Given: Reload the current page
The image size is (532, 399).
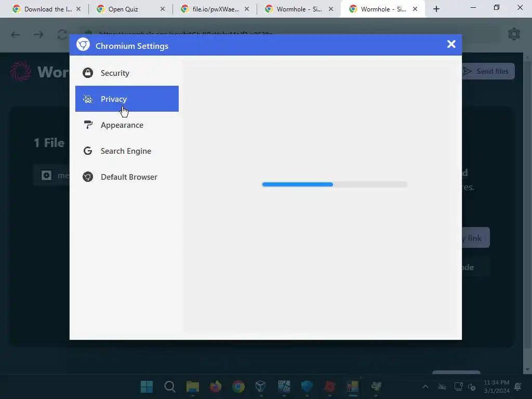Looking at the screenshot, I should pyautogui.click(x=62, y=35).
